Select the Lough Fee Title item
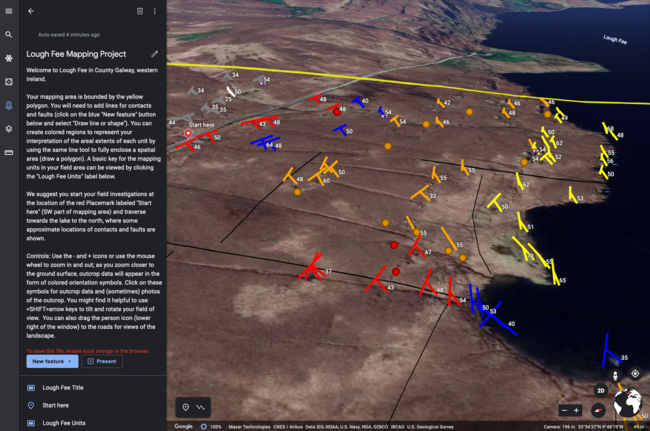Image resolution: width=650 pixels, height=431 pixels. click(63, 386)
